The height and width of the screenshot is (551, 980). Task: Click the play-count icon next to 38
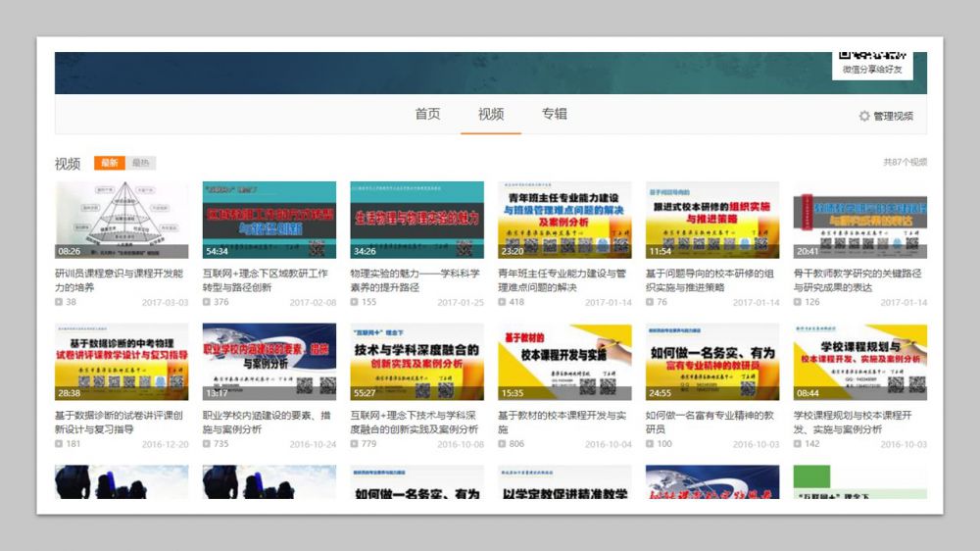59,302
